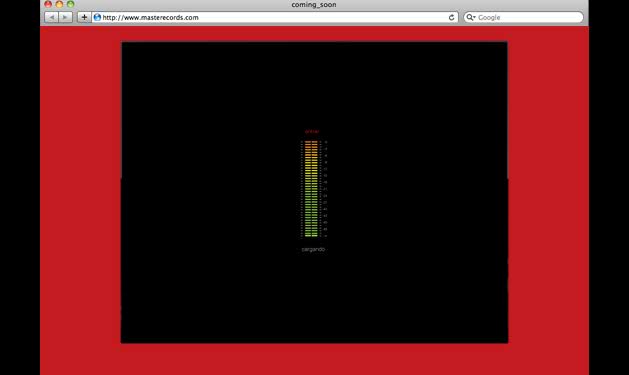This screenshot has width=629, height=375.
Task: Reload the masterecords.com page
Action: point(451,17)
